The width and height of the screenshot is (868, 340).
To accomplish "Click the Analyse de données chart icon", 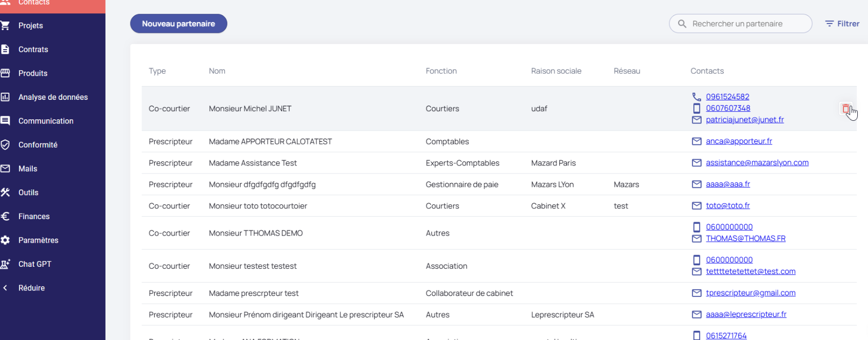I will pyautogui.click(x=6, y=97).
